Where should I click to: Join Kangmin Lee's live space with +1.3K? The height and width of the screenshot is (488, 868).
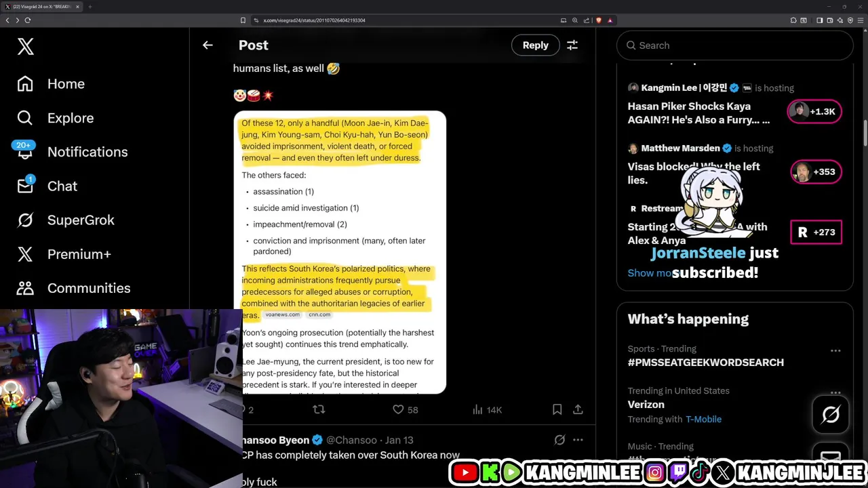pos(814,111)
